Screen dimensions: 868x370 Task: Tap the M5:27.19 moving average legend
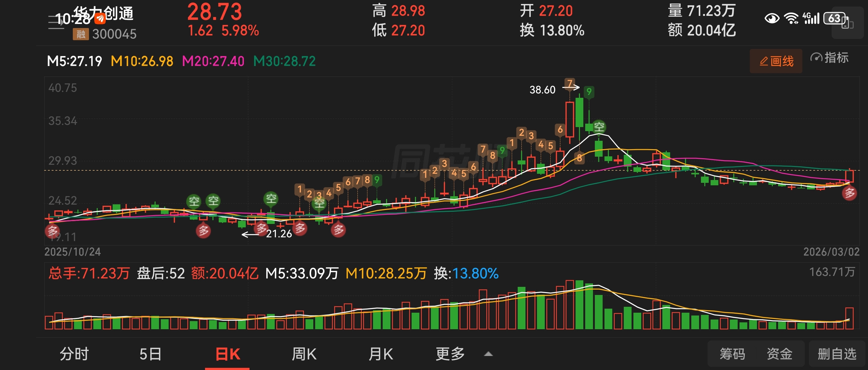point(74,61)
